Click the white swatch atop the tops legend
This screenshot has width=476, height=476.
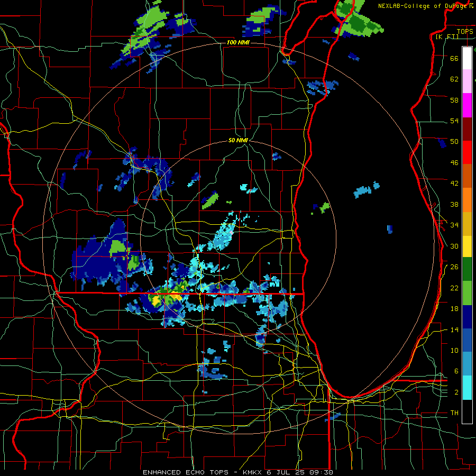pos(467,58)
